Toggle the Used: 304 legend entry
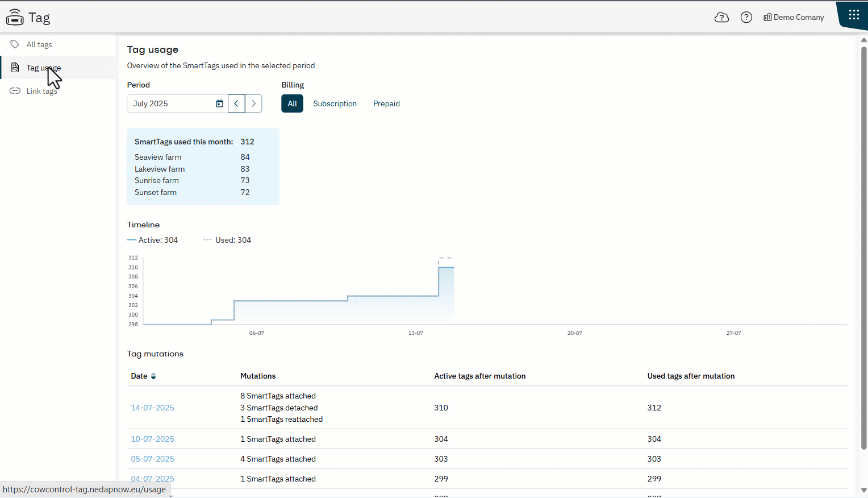The height and width of the screenshot is (498, 868). pos(227,240)
